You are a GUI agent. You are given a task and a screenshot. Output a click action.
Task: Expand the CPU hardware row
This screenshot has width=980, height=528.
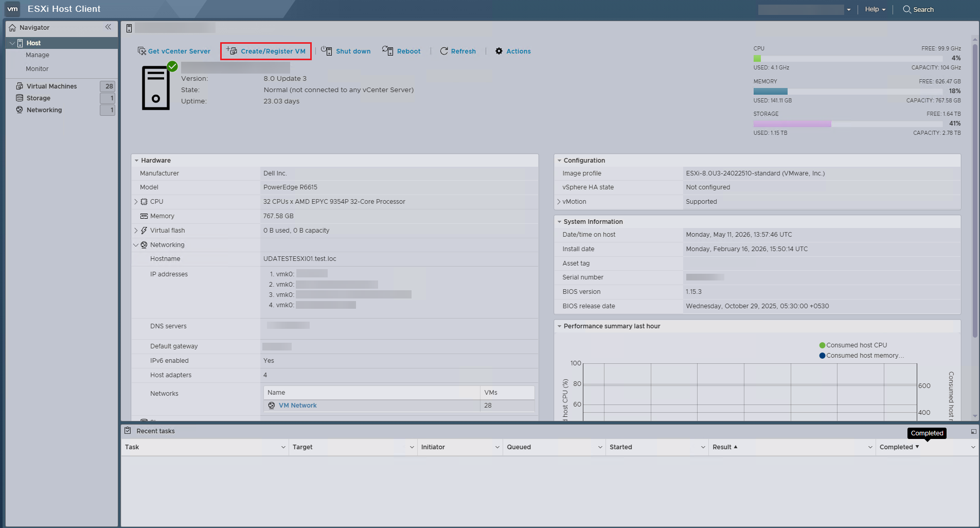pos(136,202)
